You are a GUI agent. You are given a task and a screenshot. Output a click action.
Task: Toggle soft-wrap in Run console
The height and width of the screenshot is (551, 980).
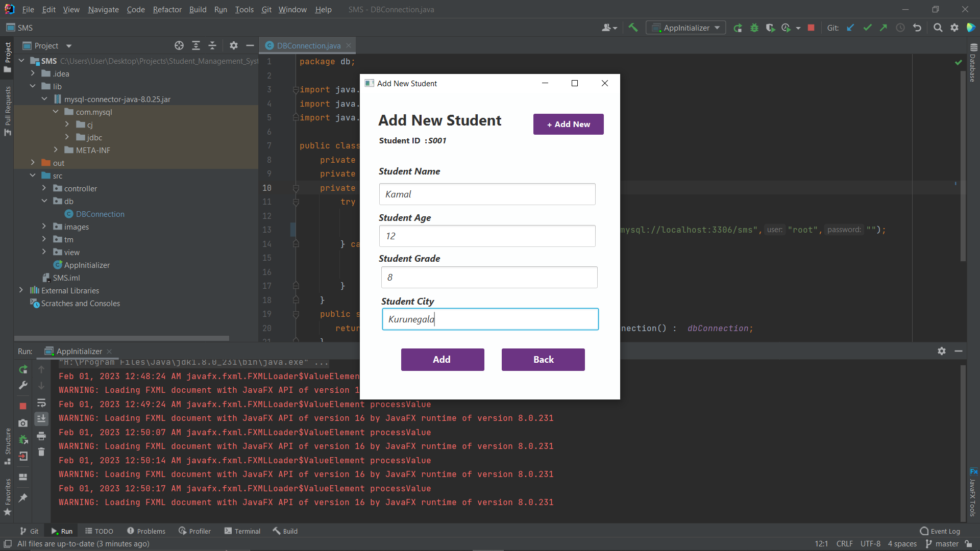pos(41,403)
